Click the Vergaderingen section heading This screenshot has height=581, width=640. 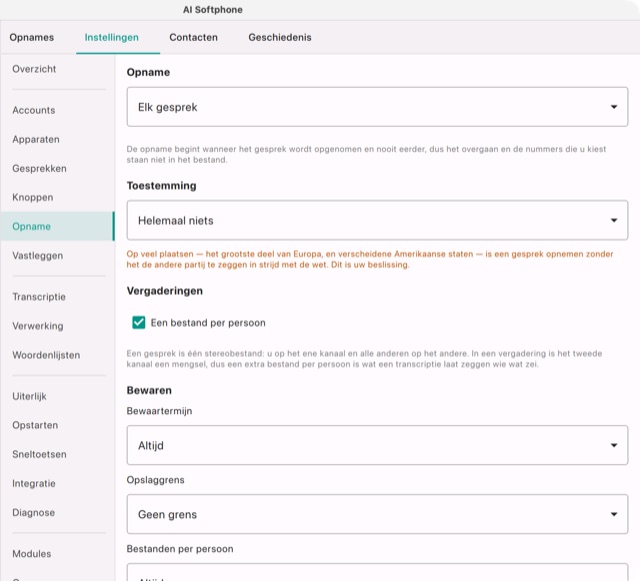164,291
